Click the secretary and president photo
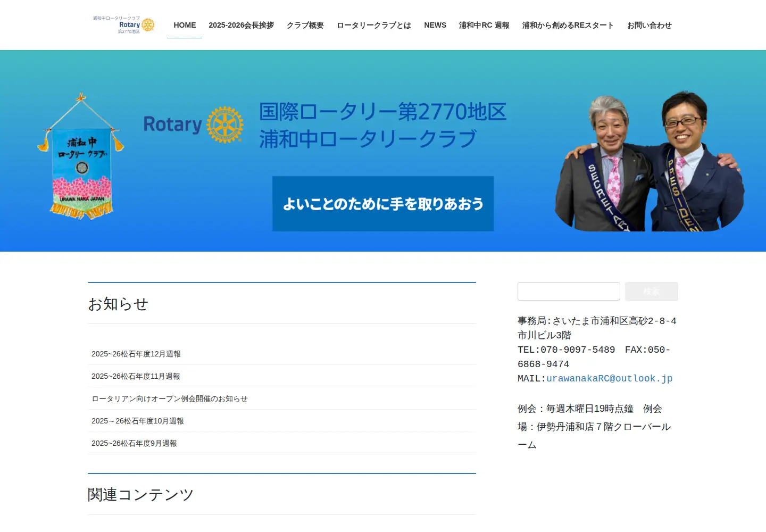This screenshot has height=532, width=766. (649, 161)
